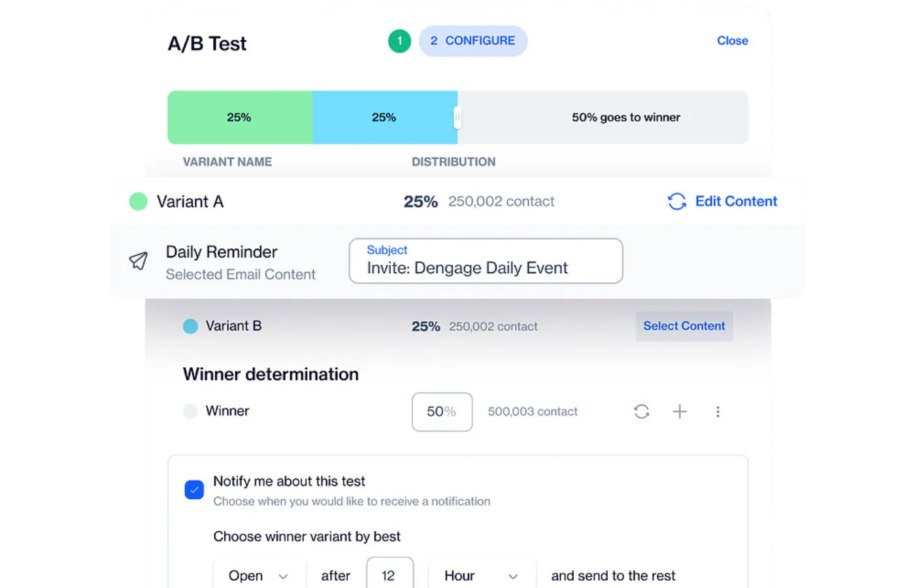The height and width of the screenshot is (588, 915).
Task: Expand the Open metric dropdown
Action: pyautogui.click(x=259, y=576)
